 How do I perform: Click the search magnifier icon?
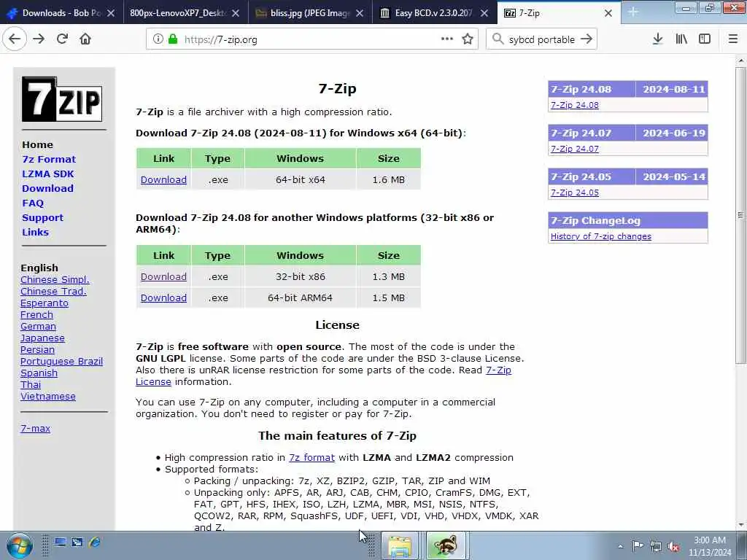pyautogui.click(x=498, y=39)
